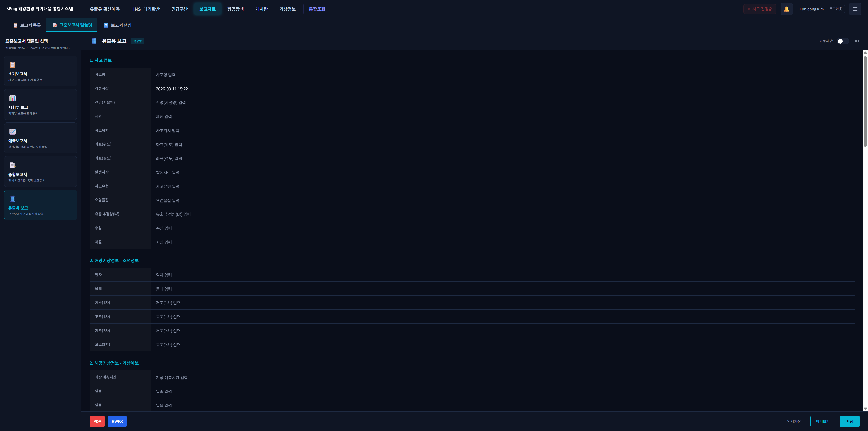Export the report as HWPX
This screenshot has height=431, width=868.
(117, 421)
